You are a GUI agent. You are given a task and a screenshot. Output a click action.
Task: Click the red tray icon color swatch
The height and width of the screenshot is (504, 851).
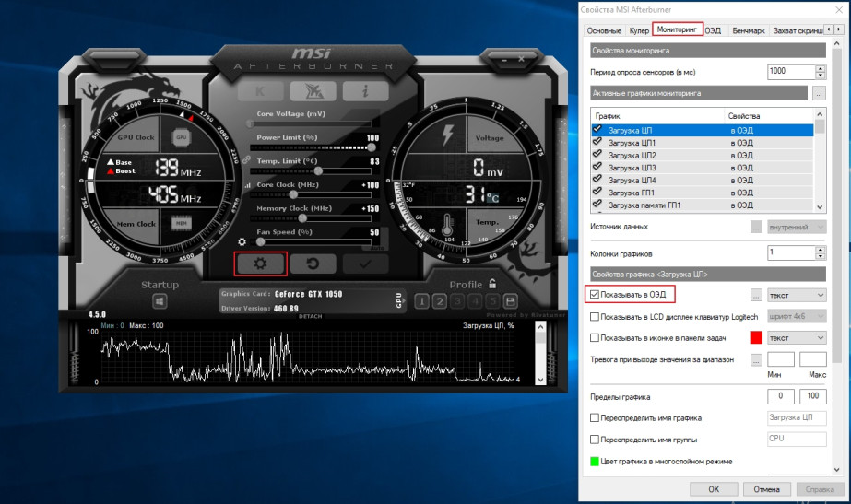point(756,337)
